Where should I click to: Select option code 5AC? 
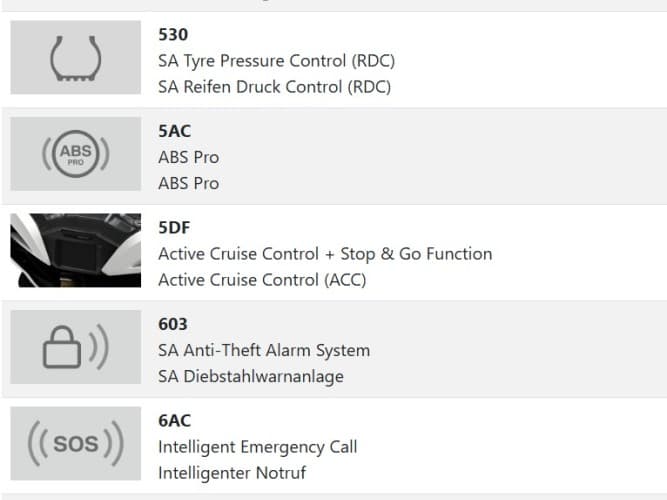174,132
